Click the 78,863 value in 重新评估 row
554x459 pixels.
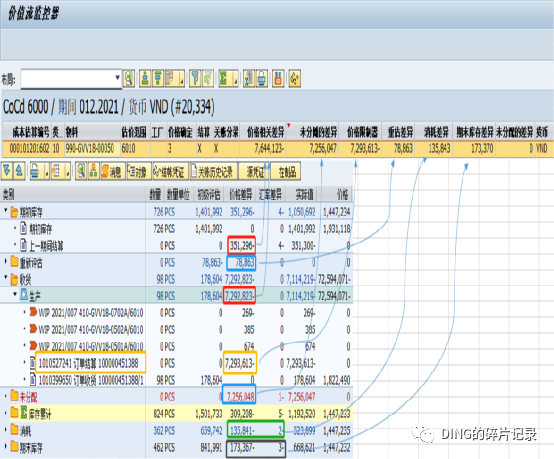[x=244, y=263]
